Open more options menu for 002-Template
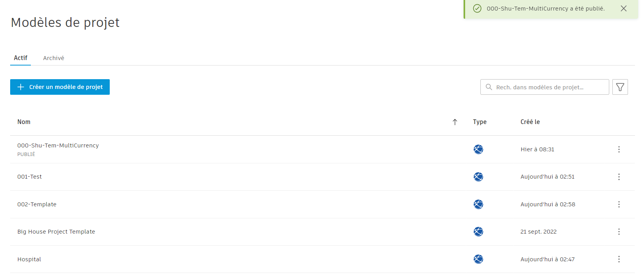Screen dimensions: 644x280 [x=619, y=204]
